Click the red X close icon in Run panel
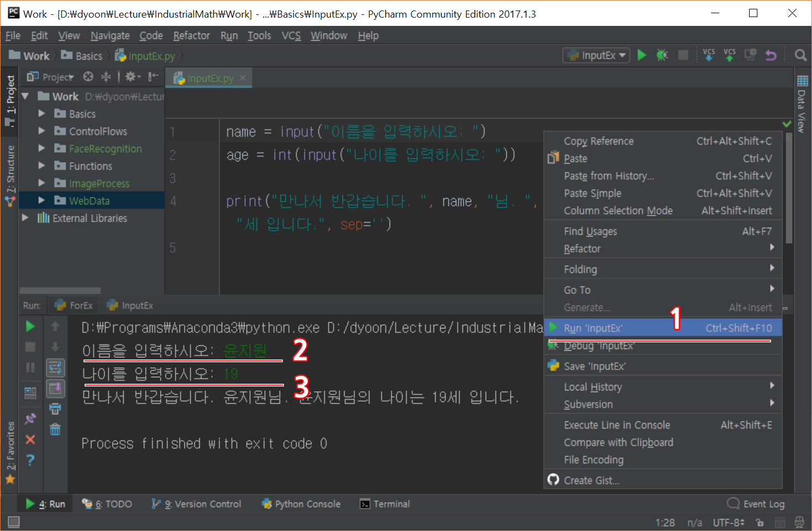 [x=30, y=439]
